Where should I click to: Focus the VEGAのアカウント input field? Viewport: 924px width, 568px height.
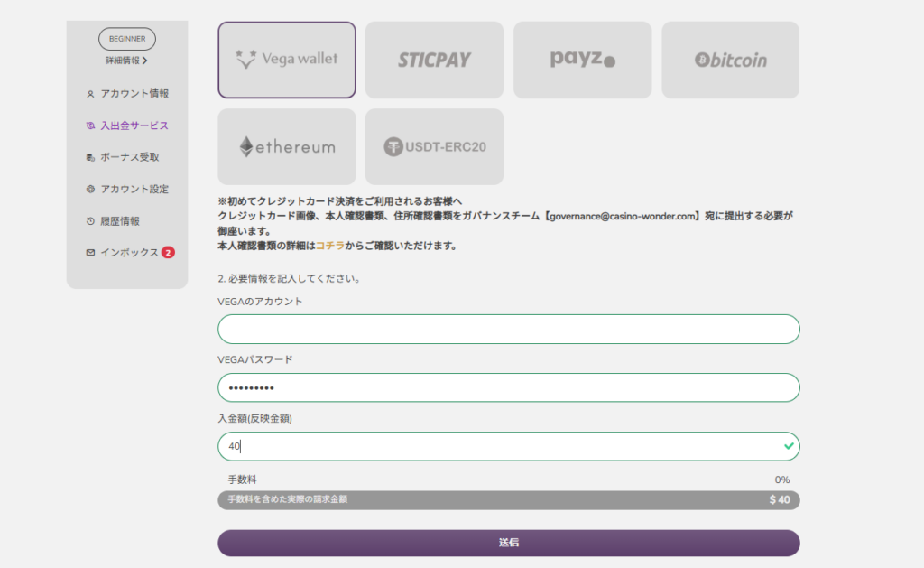coord(509,329)
